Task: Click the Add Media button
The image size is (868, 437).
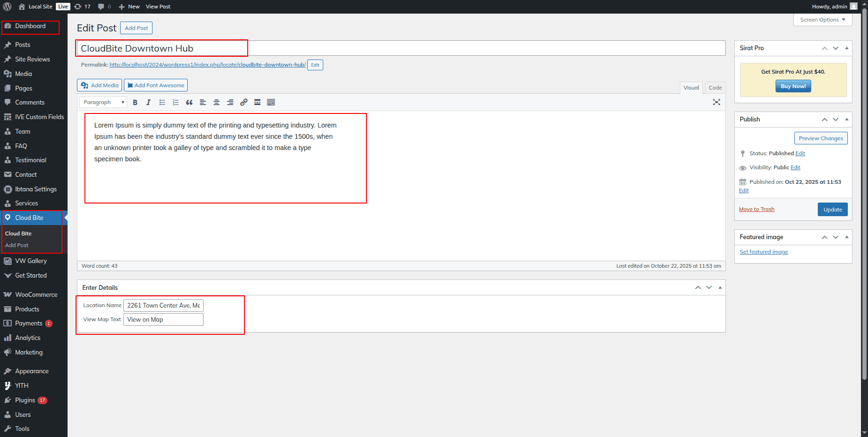Action: [99, 85]
